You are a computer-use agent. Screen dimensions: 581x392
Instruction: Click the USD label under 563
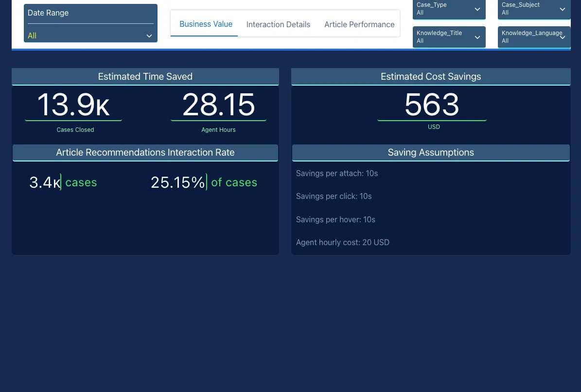coord(434,127)
